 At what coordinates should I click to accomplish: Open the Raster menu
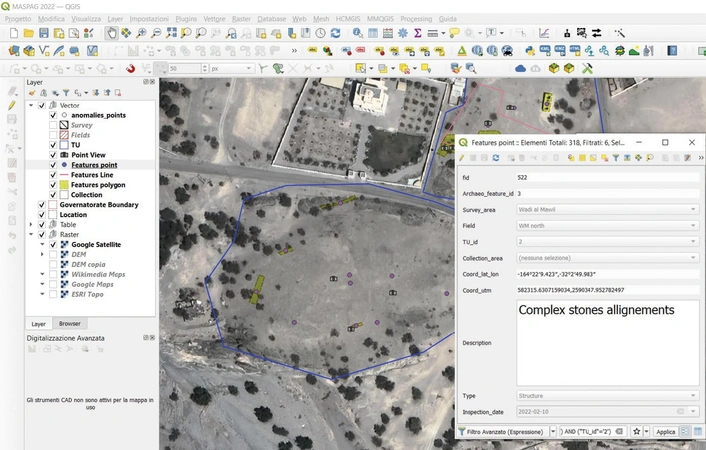tap(241, 19)
